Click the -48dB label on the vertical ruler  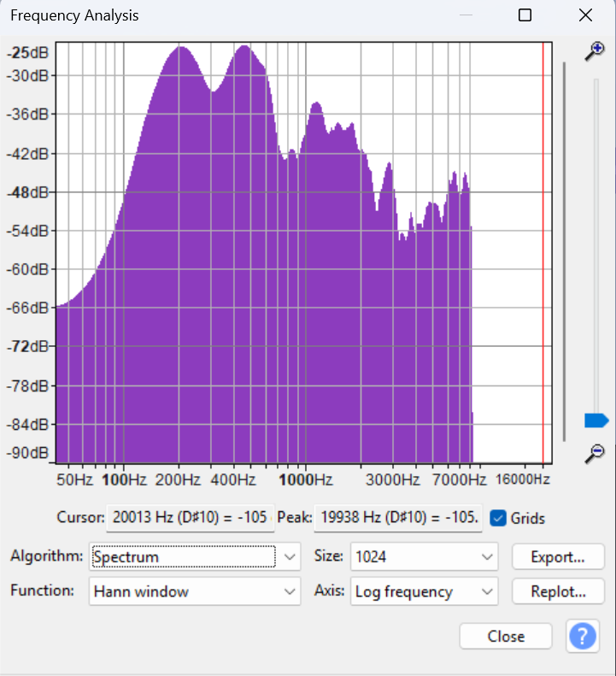[28, 192]
